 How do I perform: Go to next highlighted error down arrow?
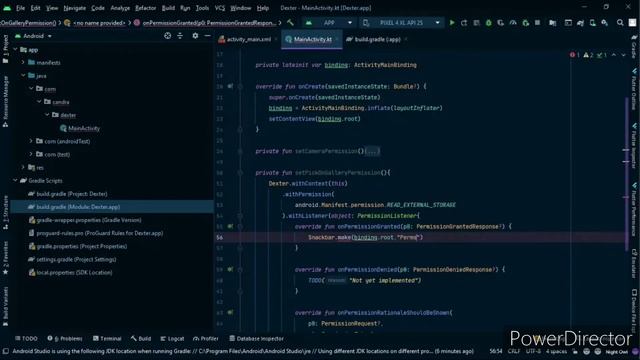623,55
